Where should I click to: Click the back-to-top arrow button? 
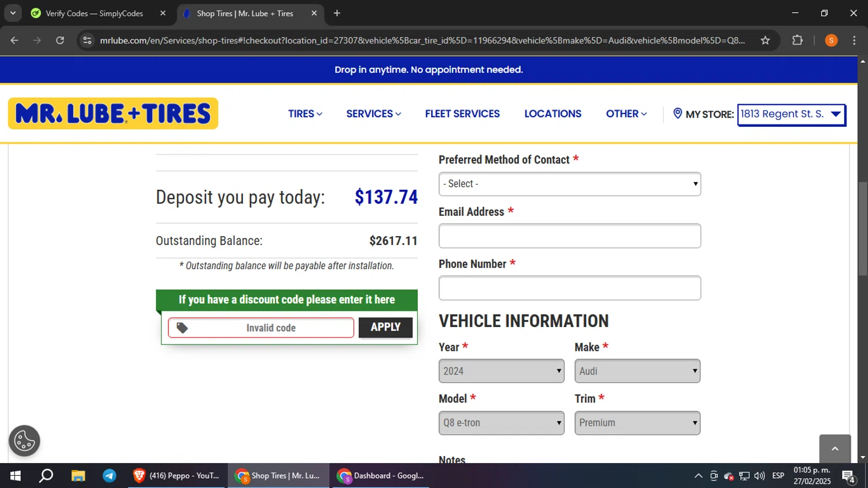[x=835, y=449]
